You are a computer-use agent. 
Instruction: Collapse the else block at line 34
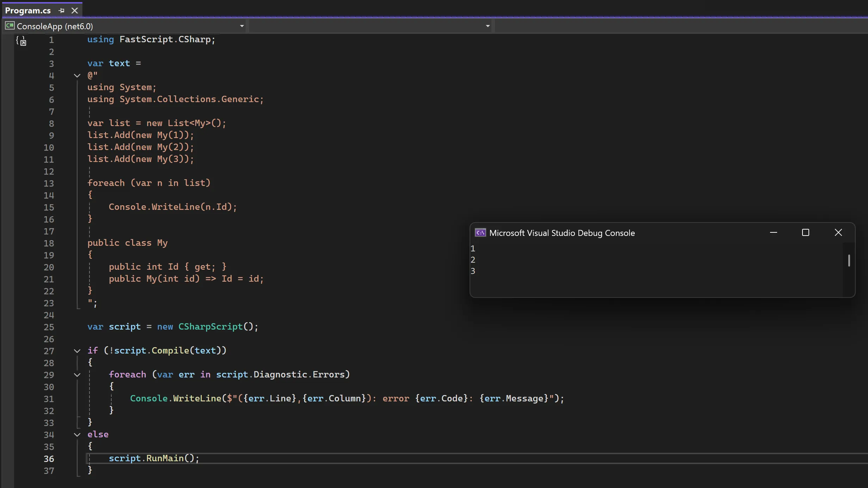(x=77, y=434)
